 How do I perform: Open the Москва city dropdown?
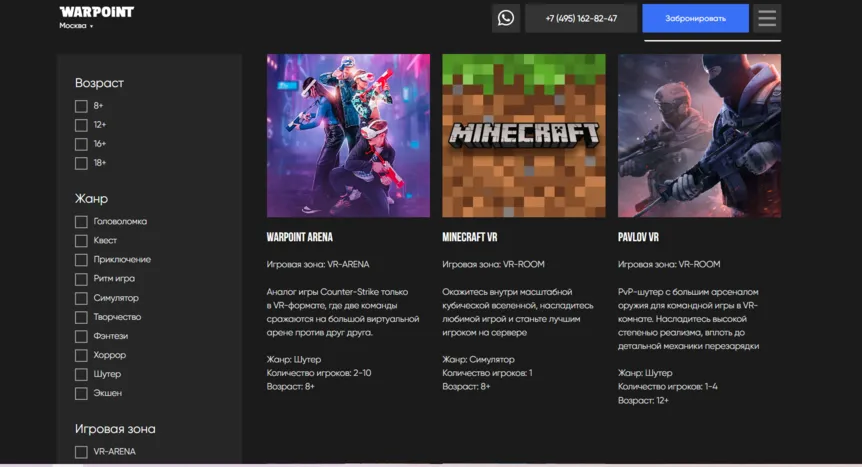click(x=76, y=26)
